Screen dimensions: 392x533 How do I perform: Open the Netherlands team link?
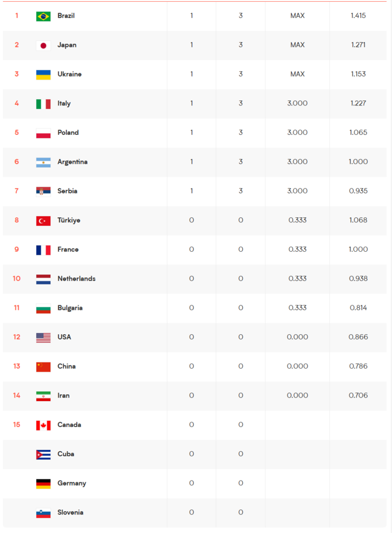point(77,279)
